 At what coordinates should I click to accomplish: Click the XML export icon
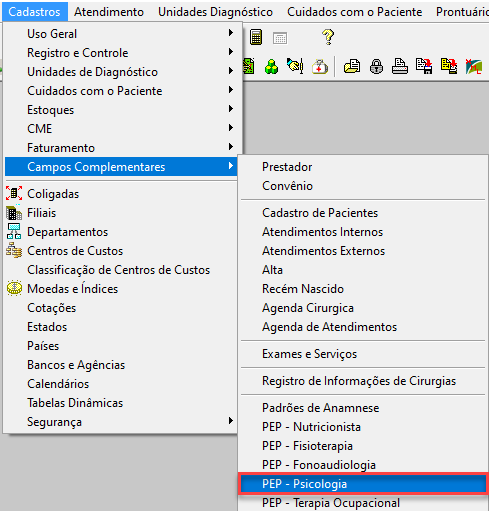(474, 66)
